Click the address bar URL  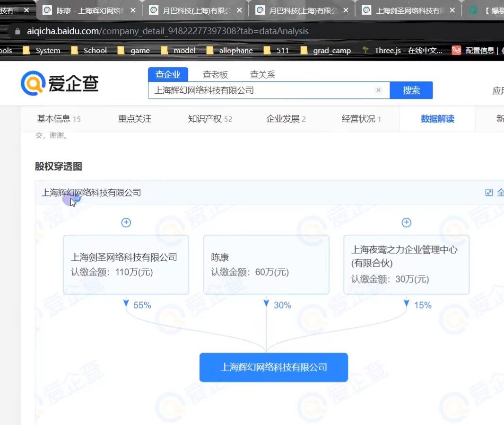(x=167, y=31)
